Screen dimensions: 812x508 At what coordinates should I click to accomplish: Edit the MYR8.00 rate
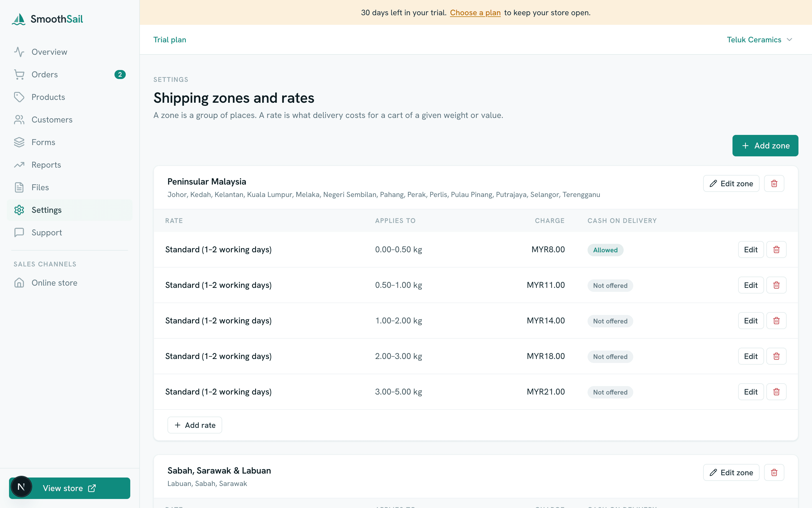(x=751, y=250)
